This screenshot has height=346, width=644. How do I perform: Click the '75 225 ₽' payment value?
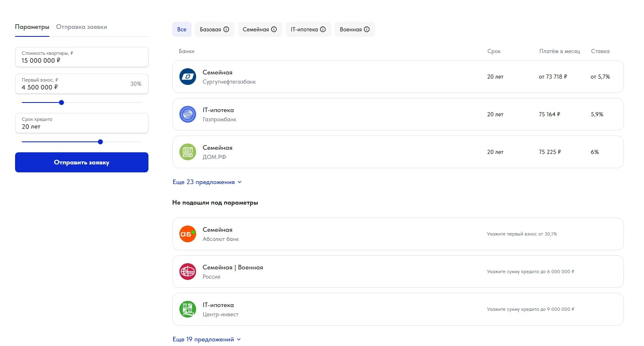point(550,152)
